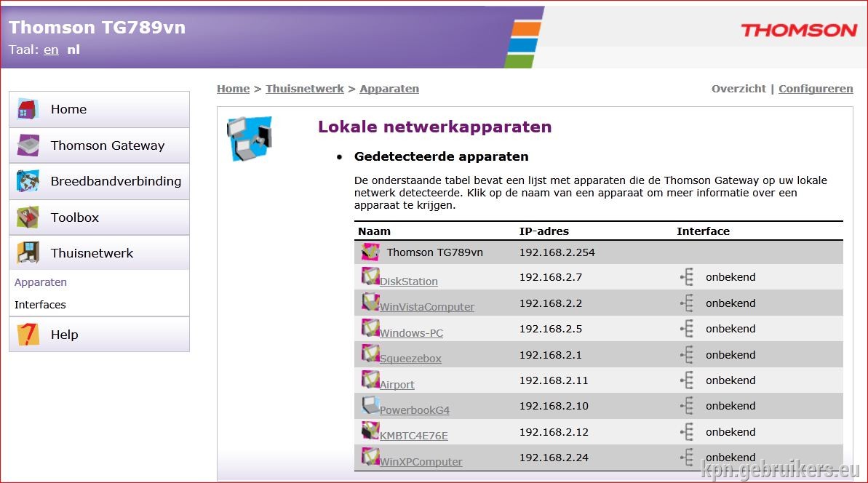Click the Naam column header
The height and width of the screenshot is (483, 868).
(x=374, y=231)
